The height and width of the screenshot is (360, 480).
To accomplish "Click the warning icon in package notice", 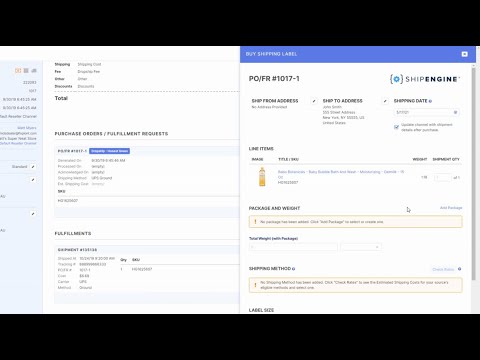I will [255, 222].
